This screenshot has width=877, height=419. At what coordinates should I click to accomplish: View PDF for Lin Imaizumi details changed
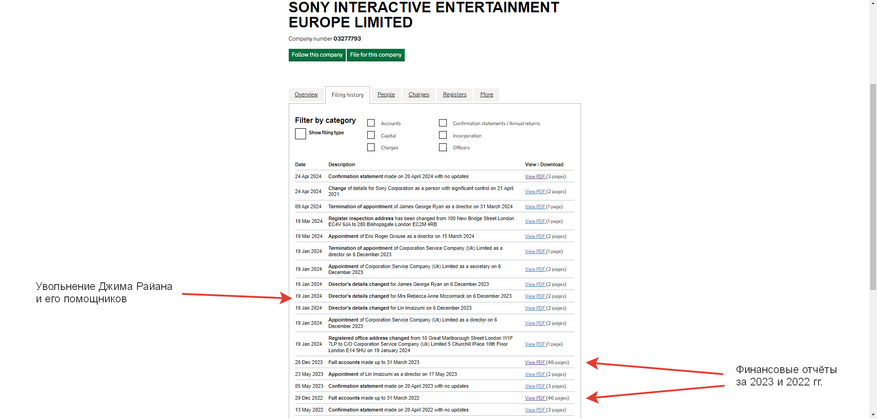pos(535,308)
